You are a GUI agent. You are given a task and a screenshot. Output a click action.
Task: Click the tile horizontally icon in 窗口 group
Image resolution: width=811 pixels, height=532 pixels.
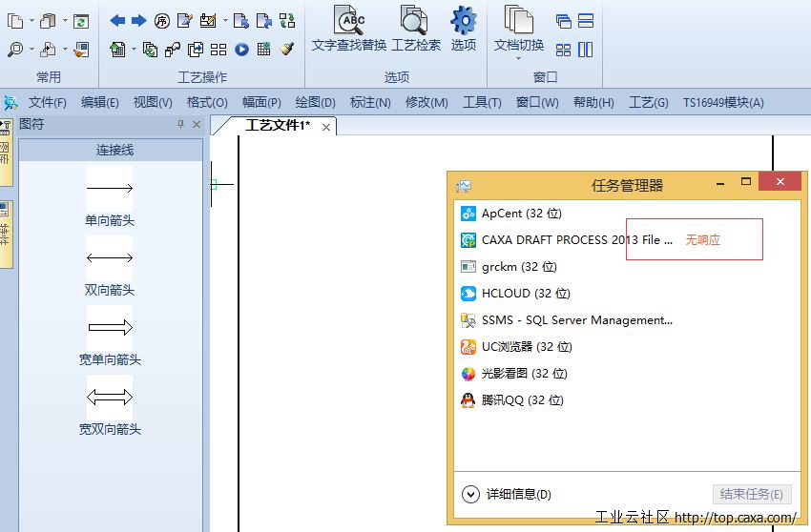pos(586,21)
